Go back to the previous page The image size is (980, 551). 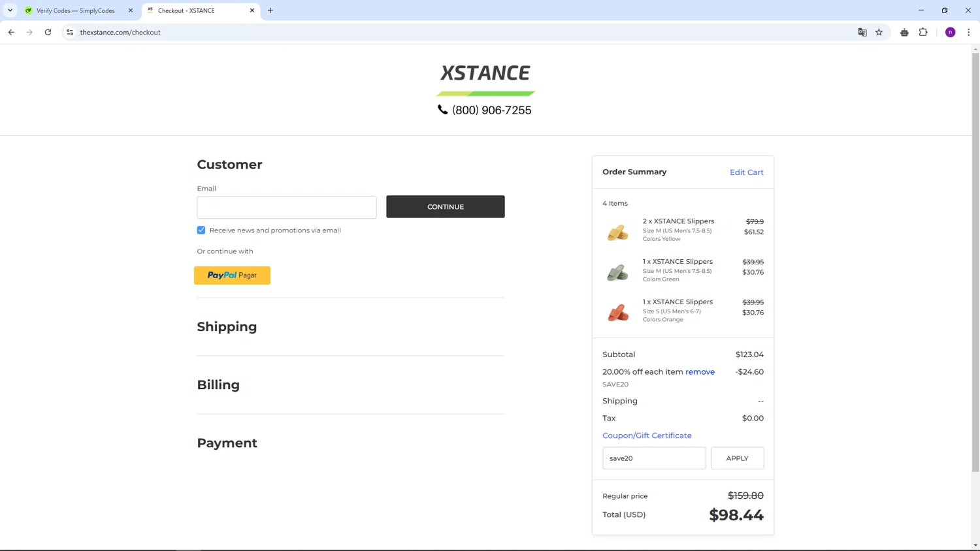pos(11,32)
